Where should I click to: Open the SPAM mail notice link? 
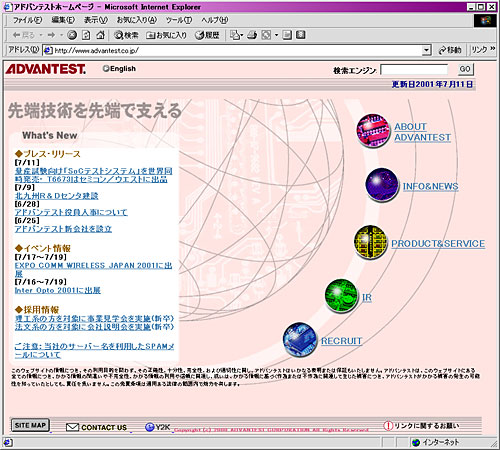(x=94, y=351)
